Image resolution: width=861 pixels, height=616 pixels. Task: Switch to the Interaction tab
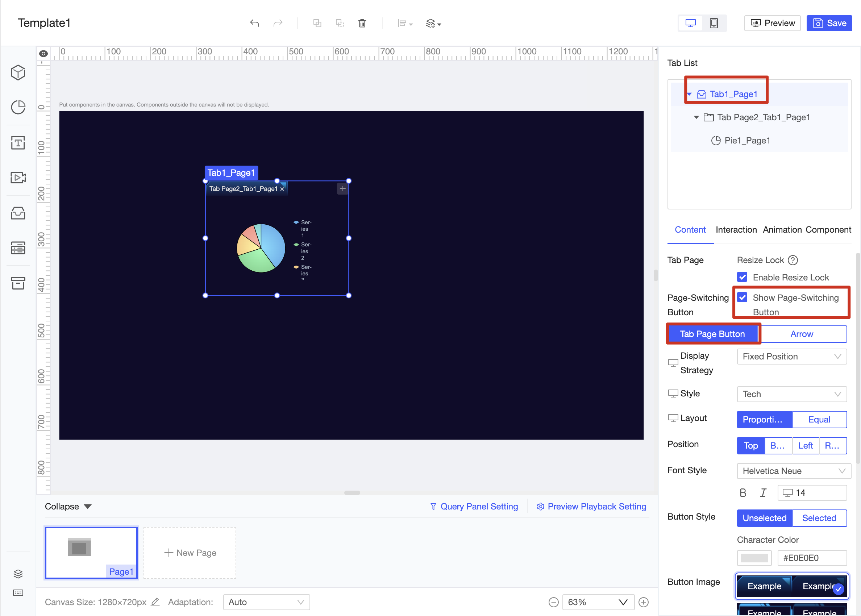(736, 229)
